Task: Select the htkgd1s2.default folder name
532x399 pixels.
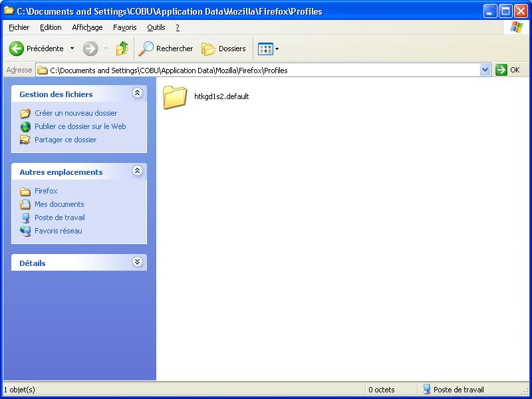Action: coord(221,96)
